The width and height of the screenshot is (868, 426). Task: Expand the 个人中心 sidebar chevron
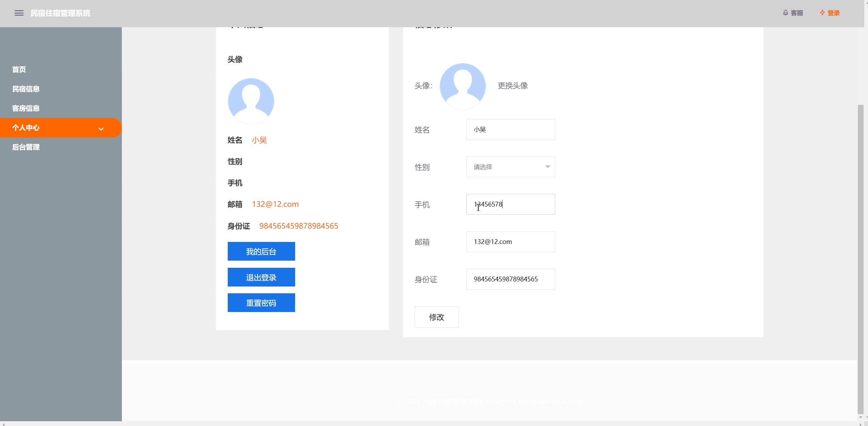coord(101,129)
